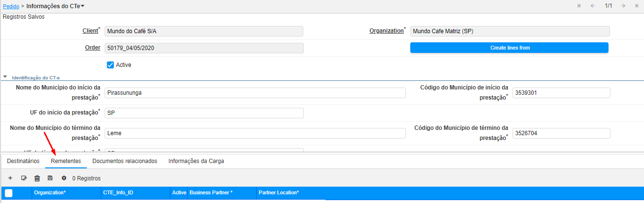The width and height of the screenshot is (644, 203).
Task: Go to the previous record arrow
Action: pos(593,6)
